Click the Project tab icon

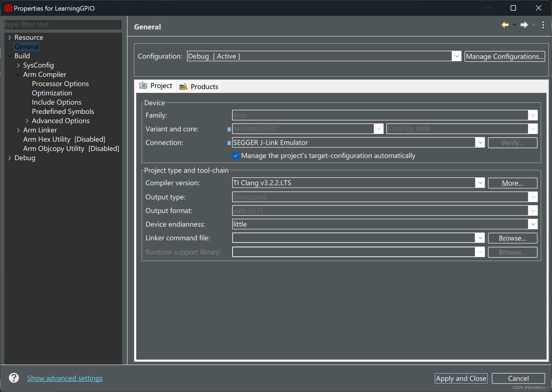[x=143, y=86]
